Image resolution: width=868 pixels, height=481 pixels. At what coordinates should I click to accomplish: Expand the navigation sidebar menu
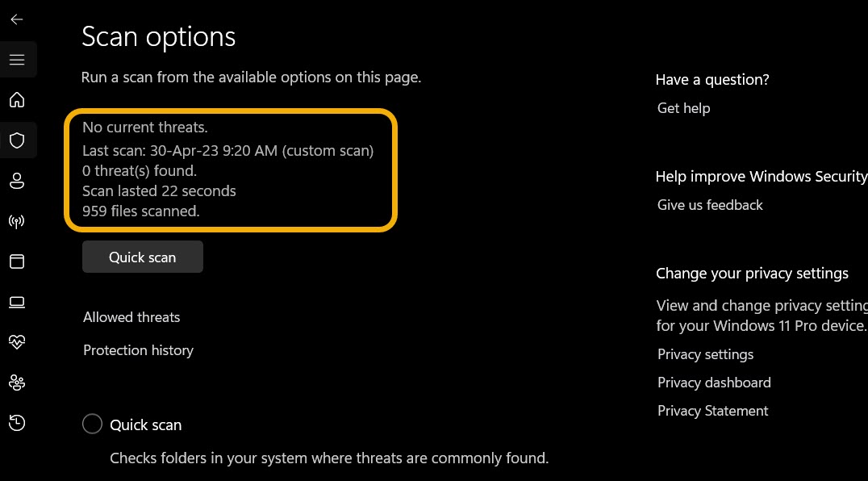pyautogui.click(x=17, y=59)
